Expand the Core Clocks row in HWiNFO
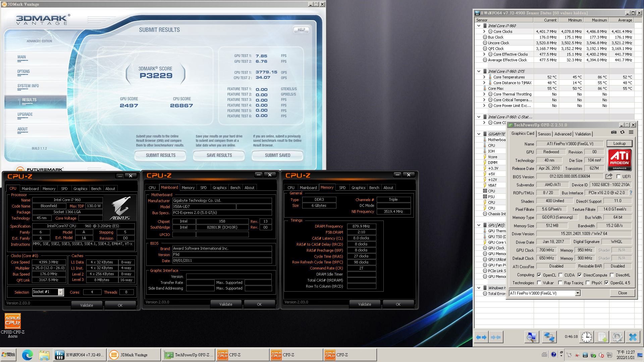Image resolution: width=644 pixels, height=362 pixels. 484,32
